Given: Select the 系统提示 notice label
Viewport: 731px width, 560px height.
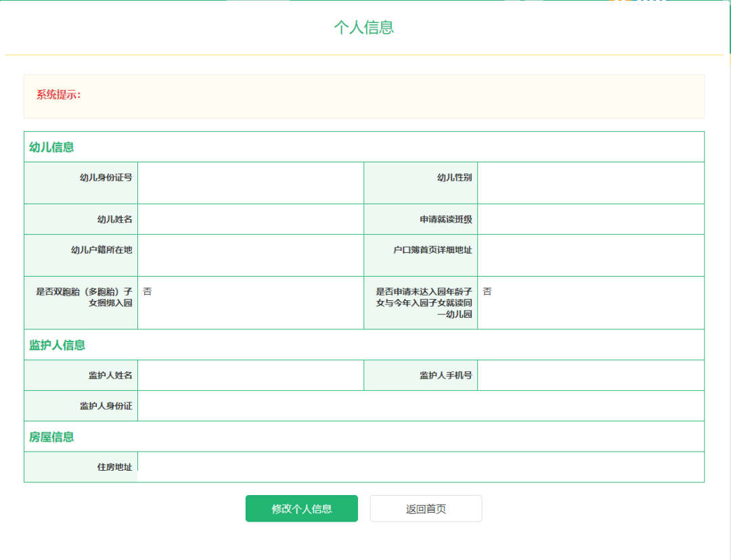Looking at the screenshot, I should pos(59,95).
